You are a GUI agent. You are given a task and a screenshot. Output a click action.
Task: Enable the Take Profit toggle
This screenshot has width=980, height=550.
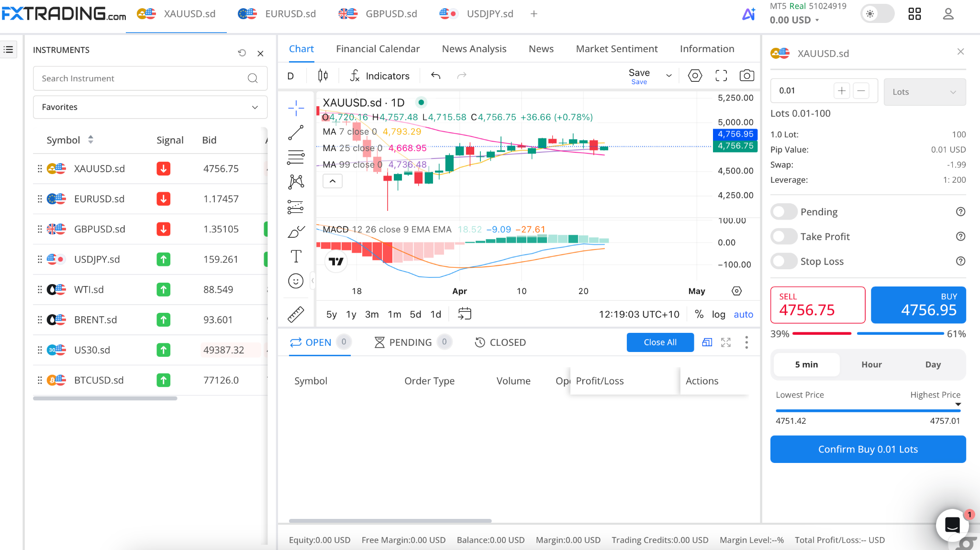pyautogui.click(x=783, y=237)
